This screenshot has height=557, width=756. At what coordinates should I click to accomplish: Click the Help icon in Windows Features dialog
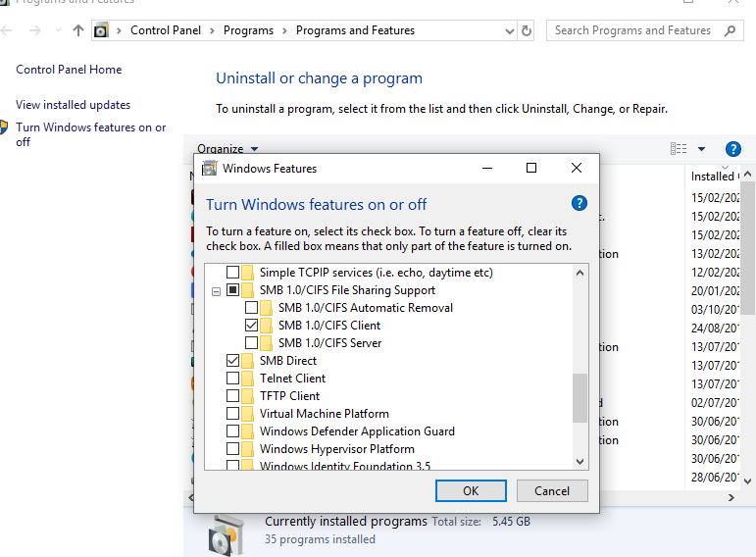coord(580,203)
